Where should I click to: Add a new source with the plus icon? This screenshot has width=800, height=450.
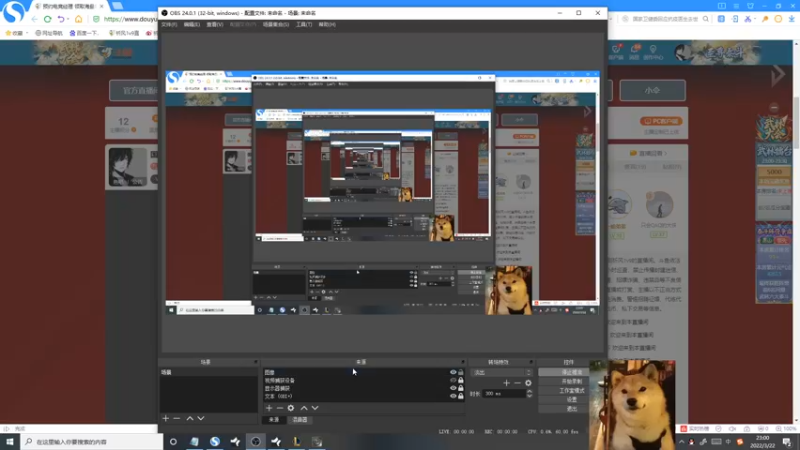269,408
